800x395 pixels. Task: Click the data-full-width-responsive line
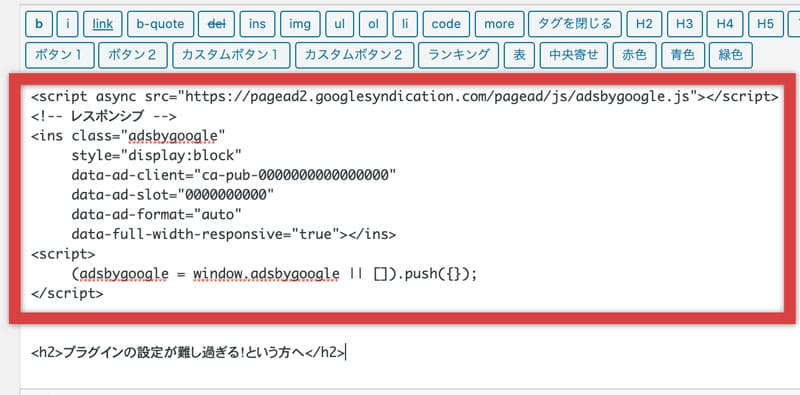234,234
